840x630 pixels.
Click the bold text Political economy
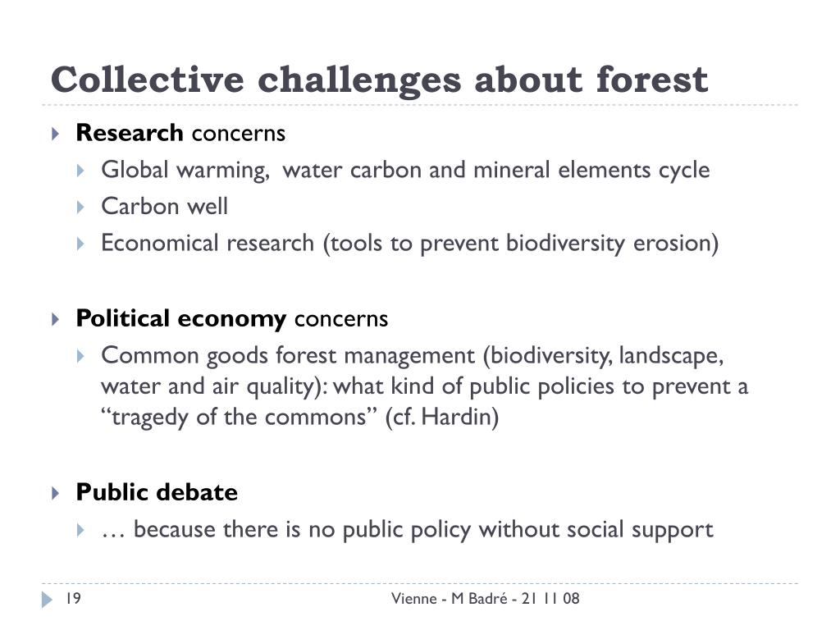point(181,319)
